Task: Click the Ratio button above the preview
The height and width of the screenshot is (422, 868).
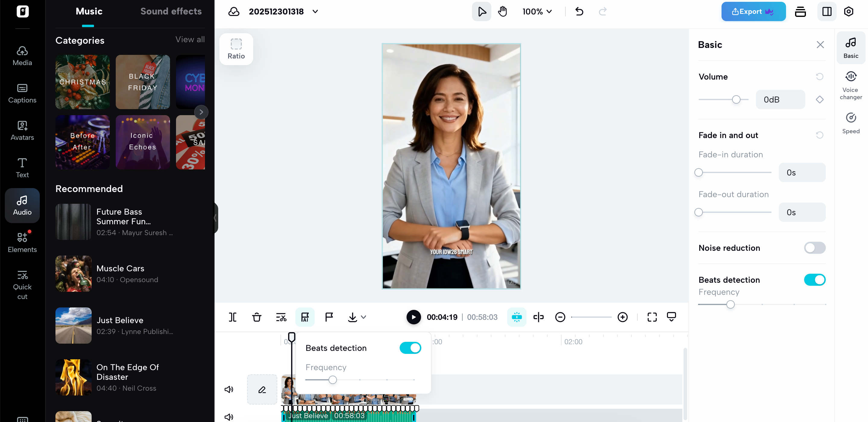Action: 236,49
